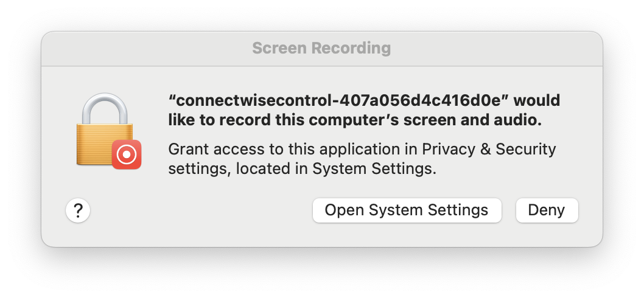Click the golden padlock icon
Image resolution: width=644 pixels, height=298 pixels.
pos(105,130)
